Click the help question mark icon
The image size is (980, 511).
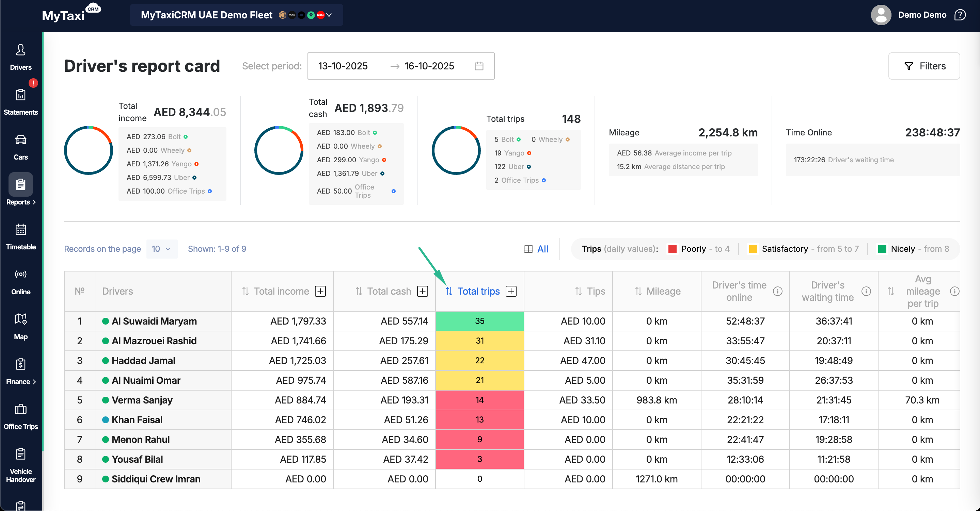(x=960, y=15)
